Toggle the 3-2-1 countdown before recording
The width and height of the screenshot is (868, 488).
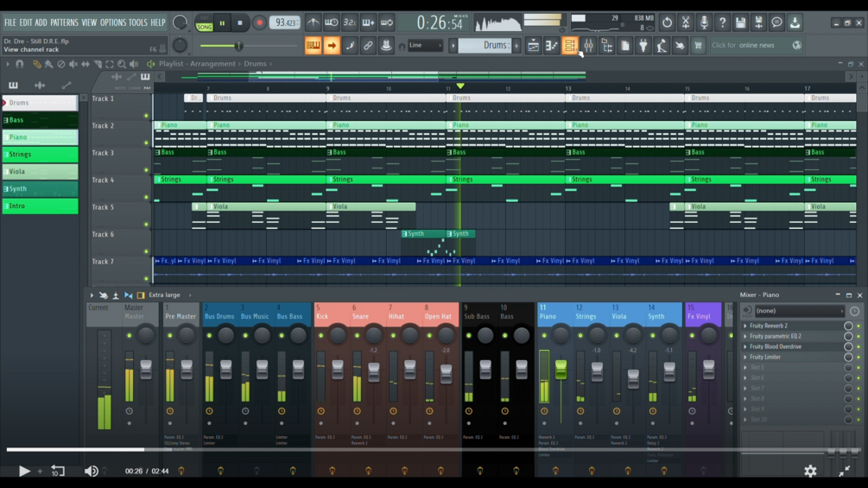(349, 22)
